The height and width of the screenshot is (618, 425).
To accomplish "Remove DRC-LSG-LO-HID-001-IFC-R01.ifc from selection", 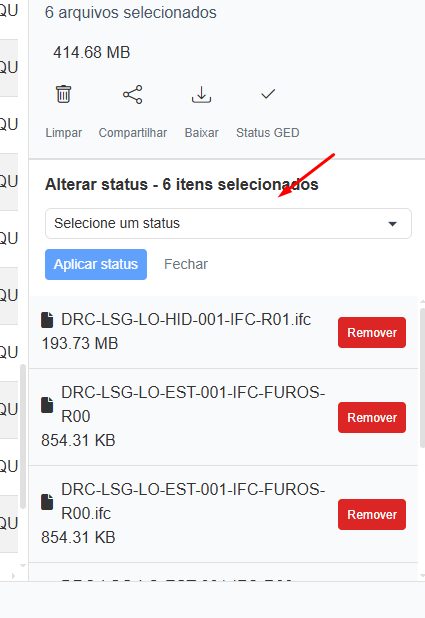I will tap(372, 333).
